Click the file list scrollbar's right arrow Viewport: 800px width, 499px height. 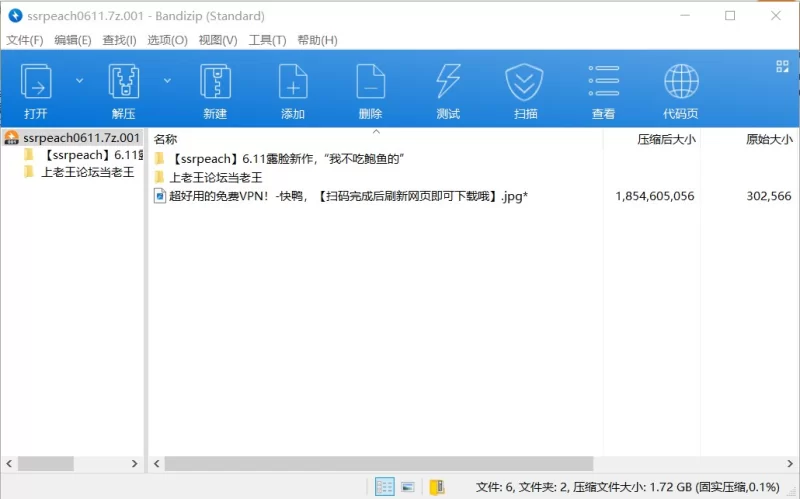point(790,463)
